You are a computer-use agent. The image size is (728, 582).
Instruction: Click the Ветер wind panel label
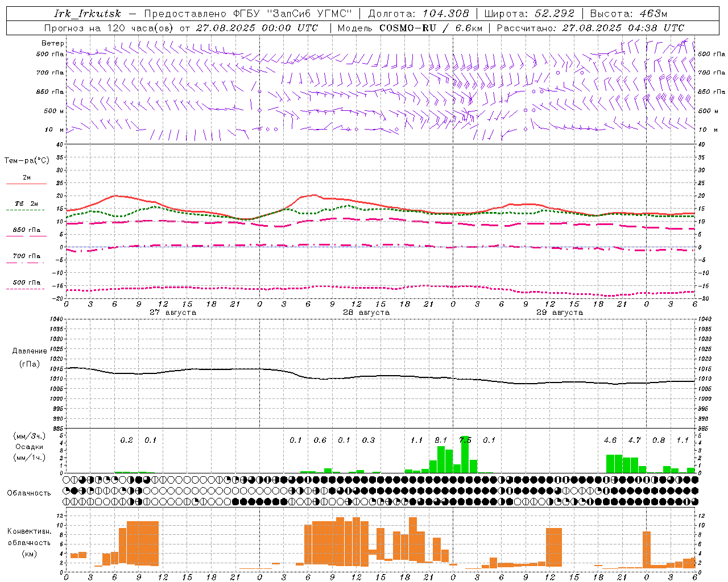coord(53,43)
